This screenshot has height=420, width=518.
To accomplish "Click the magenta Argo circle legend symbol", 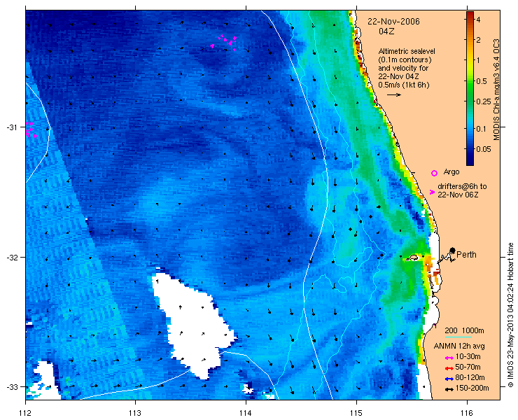I will (x=435, y=173).
